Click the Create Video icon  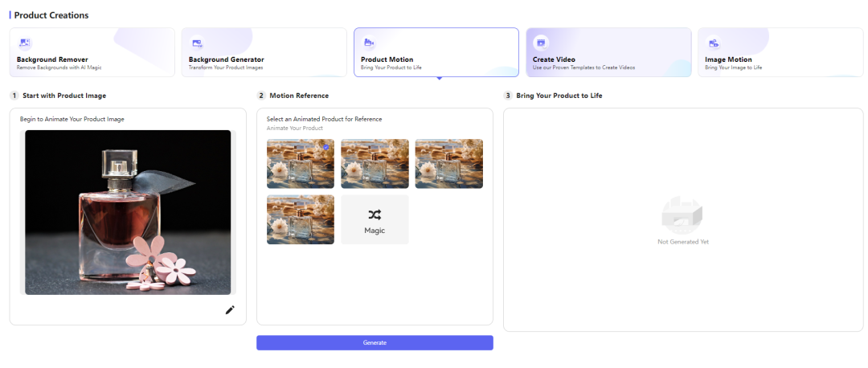coord(541,43)
